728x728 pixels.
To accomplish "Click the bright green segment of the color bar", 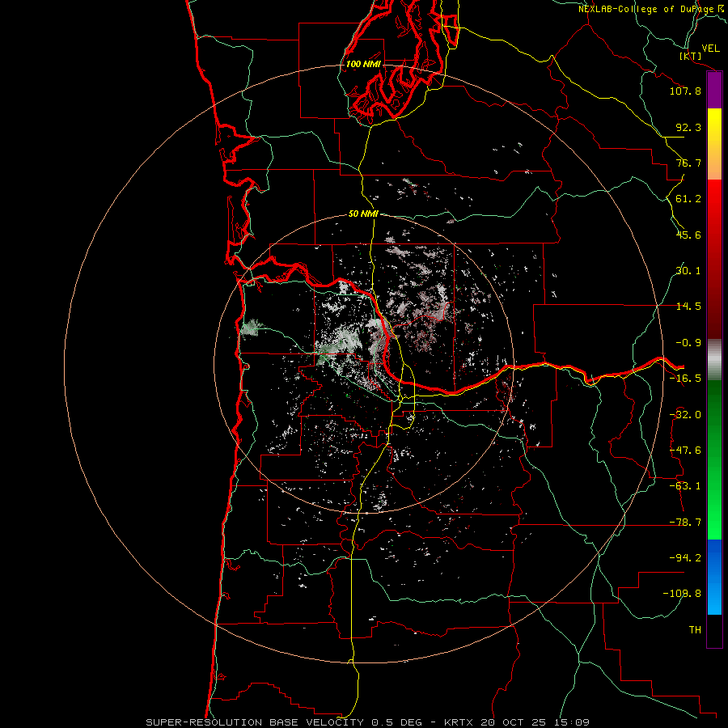I will [x=714, y=460].
